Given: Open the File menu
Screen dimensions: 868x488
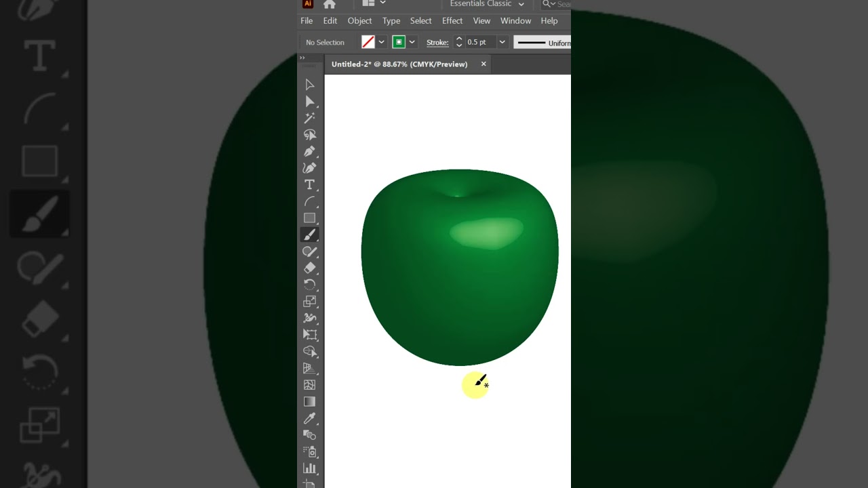Looking at the screenshot, I should [x=307, y=21].
